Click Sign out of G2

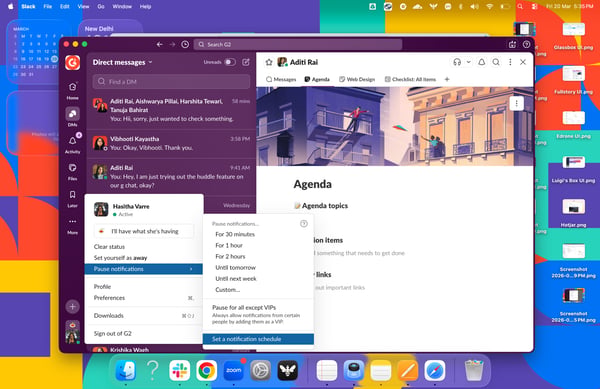(x=112, y=334)
